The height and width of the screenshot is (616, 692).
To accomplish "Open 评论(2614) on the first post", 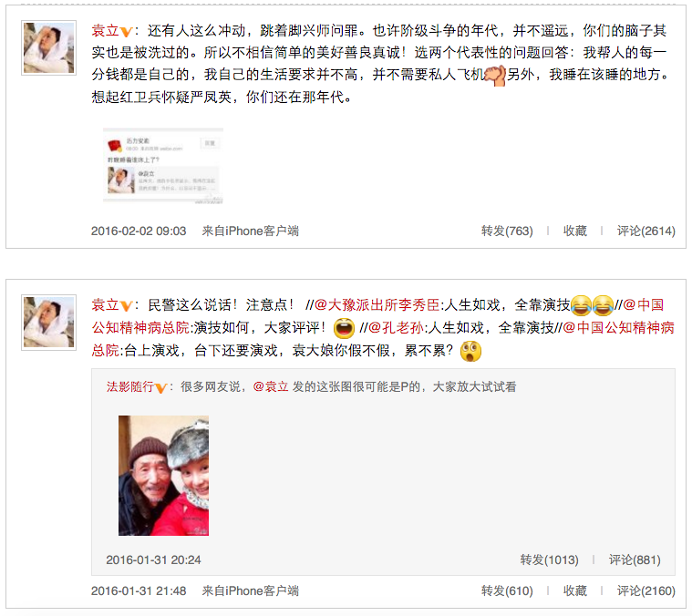I will 646,231.
